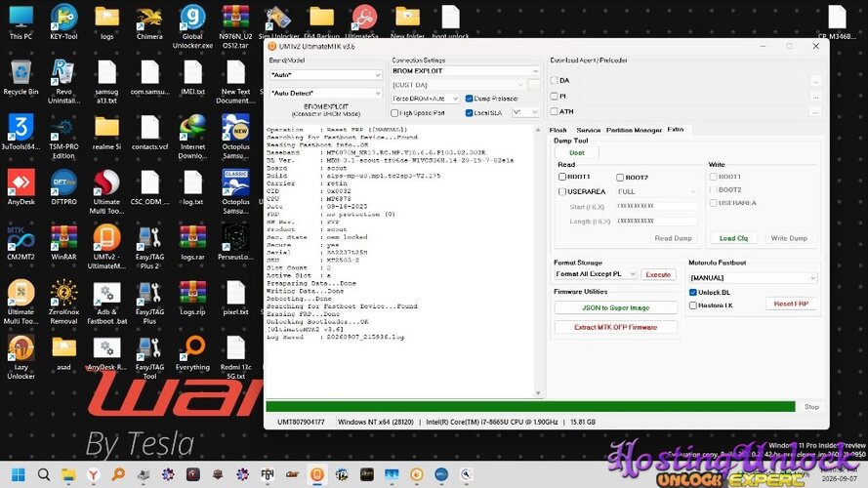The width and height of the screenshot is (868, 488).
Task: Click JSON to Super Image button
Action: tap(615, 307)
